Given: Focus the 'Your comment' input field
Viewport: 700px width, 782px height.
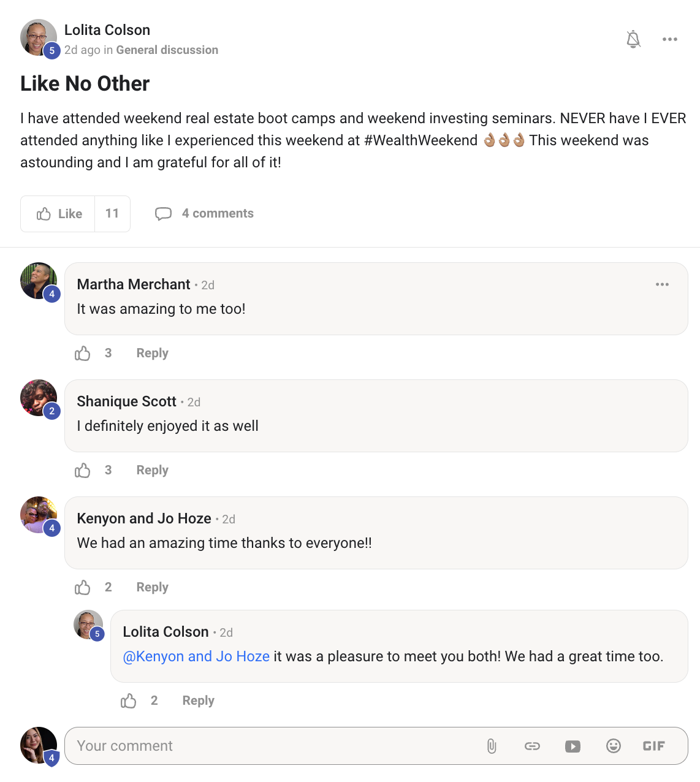Looking at the screenshot, I should pos(270,746).
